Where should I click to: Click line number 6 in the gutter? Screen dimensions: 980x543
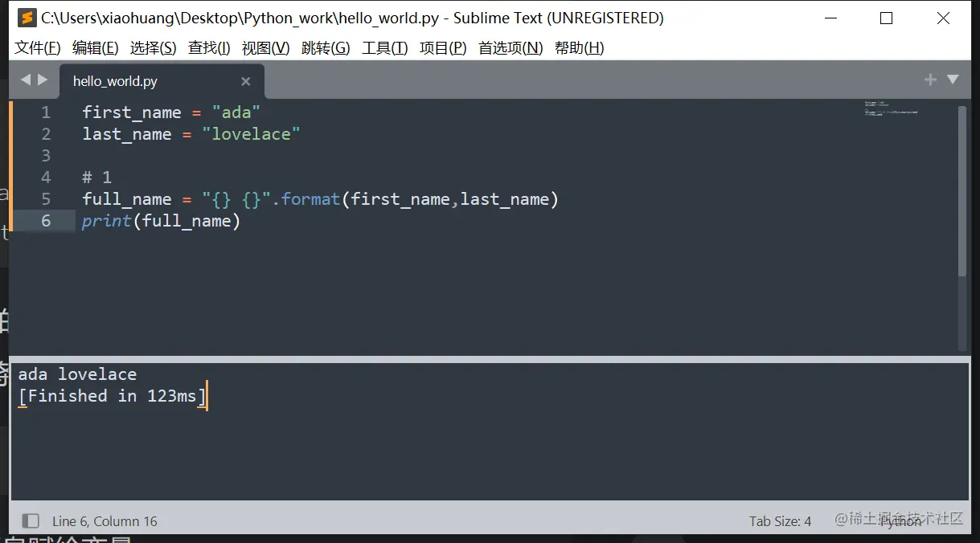pyautogui.click(x=46, y=221)
